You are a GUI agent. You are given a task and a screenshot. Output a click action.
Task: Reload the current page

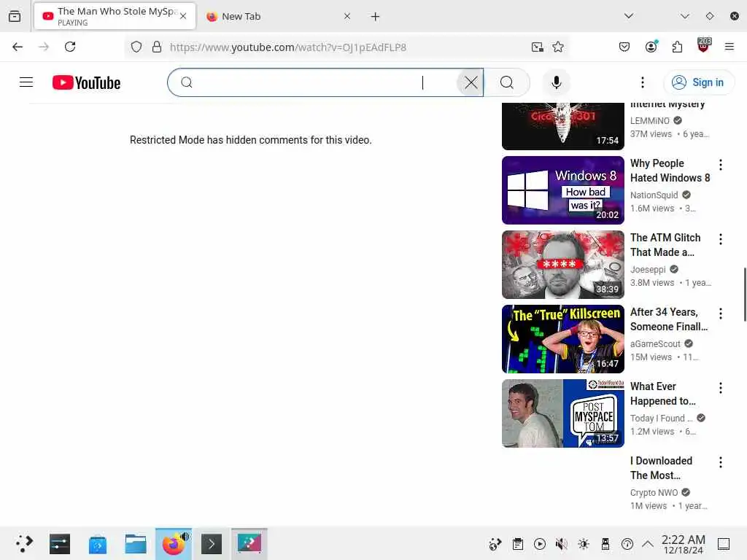(x=70, y=47)
